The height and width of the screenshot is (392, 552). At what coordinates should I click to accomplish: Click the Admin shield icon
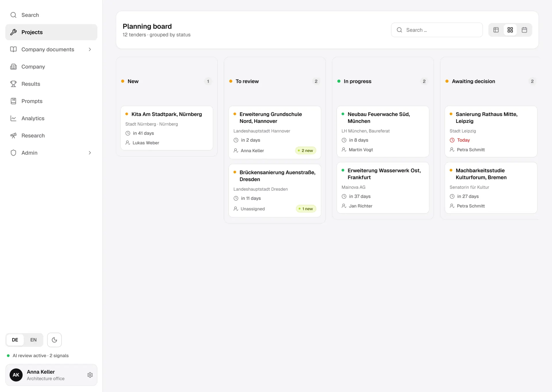pos(13,153)
